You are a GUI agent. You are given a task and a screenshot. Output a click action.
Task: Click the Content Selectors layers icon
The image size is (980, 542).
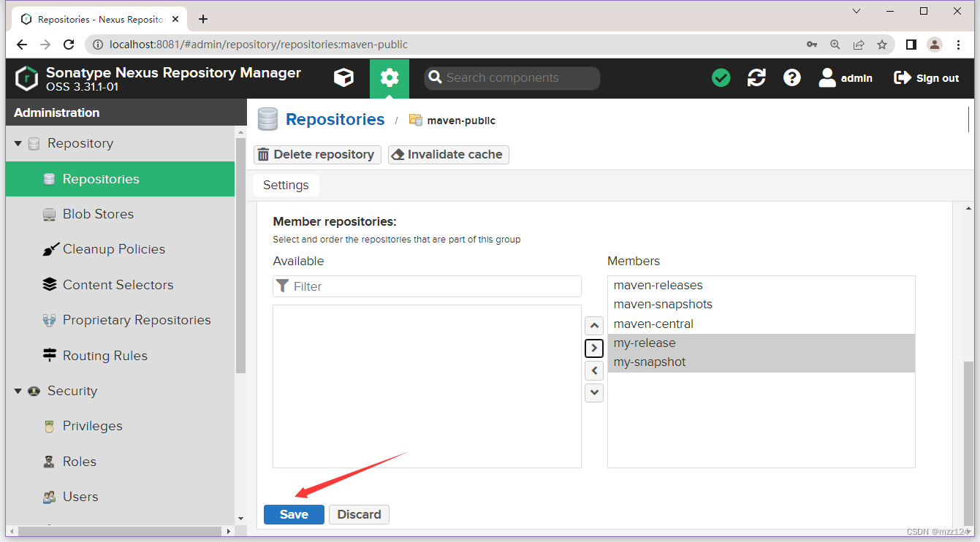pos(50,285)
